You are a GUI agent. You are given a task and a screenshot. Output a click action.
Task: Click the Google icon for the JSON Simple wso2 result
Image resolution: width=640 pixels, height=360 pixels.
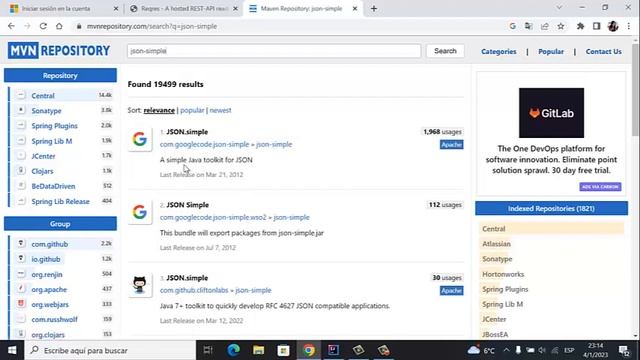coord(140,212)
